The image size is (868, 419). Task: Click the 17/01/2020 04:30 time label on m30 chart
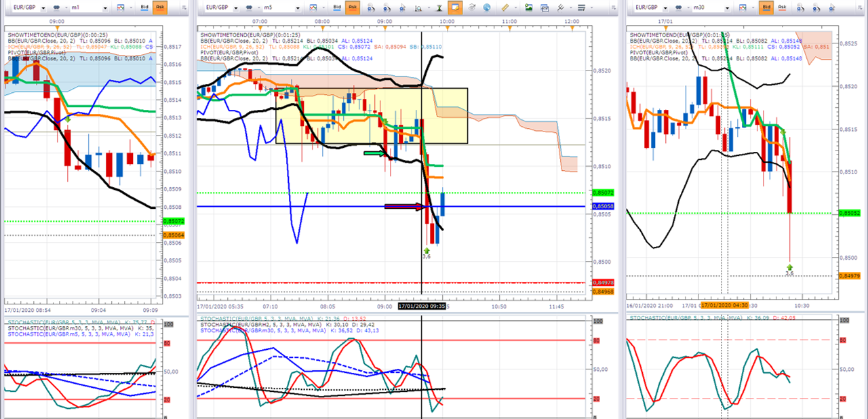[724, 306]
